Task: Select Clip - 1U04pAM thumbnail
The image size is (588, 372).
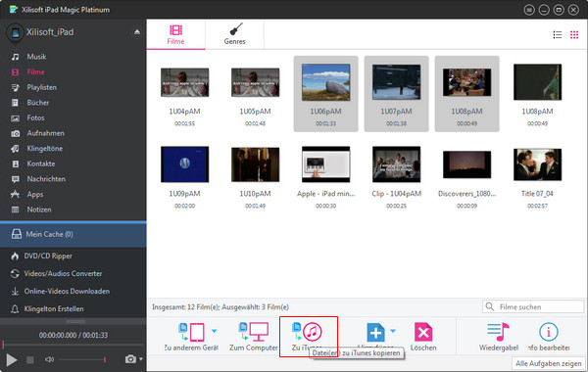Action: tap(396, 164)
